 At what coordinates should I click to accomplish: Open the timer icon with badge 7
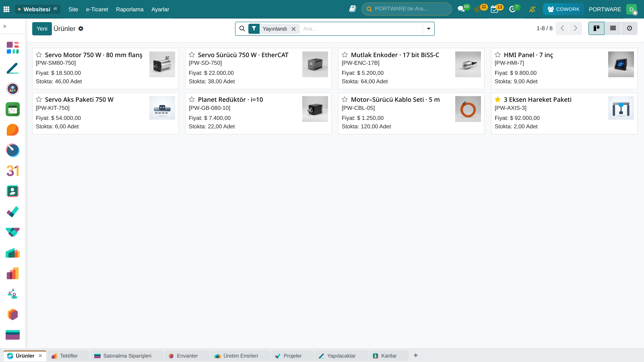coord(512,9)
